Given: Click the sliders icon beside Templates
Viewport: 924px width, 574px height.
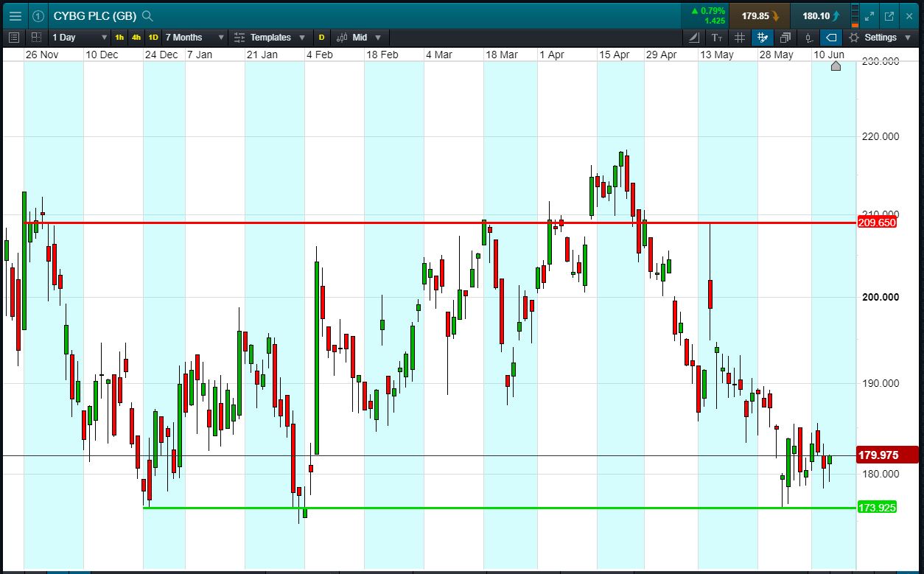Looking at the screenshot, I should click(239, 37).
